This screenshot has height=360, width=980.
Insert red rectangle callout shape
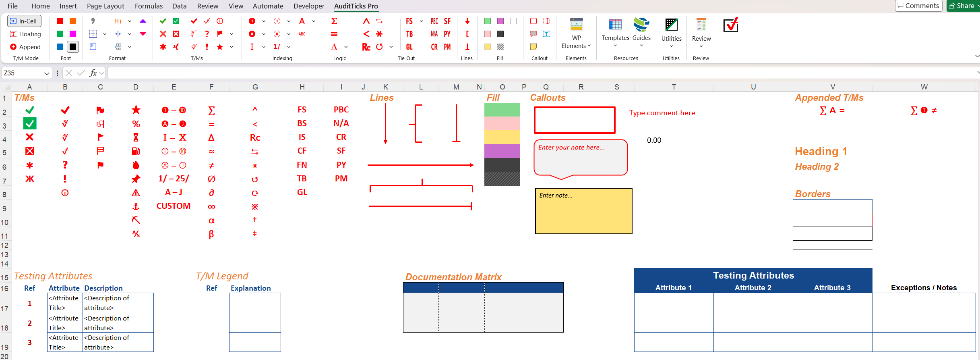click(533, 21)
